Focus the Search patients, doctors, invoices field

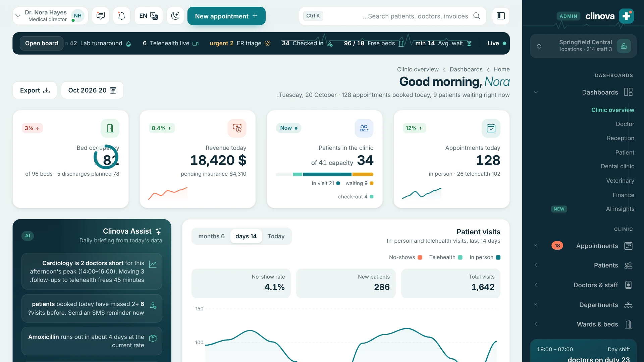392,16
